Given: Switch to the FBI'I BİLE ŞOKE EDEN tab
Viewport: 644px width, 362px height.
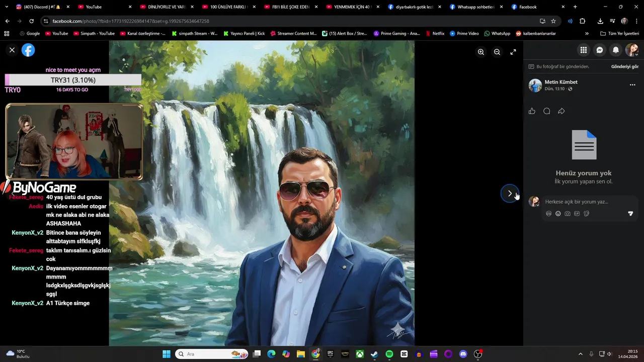Looking at the screenshot, I should point(290,7).
